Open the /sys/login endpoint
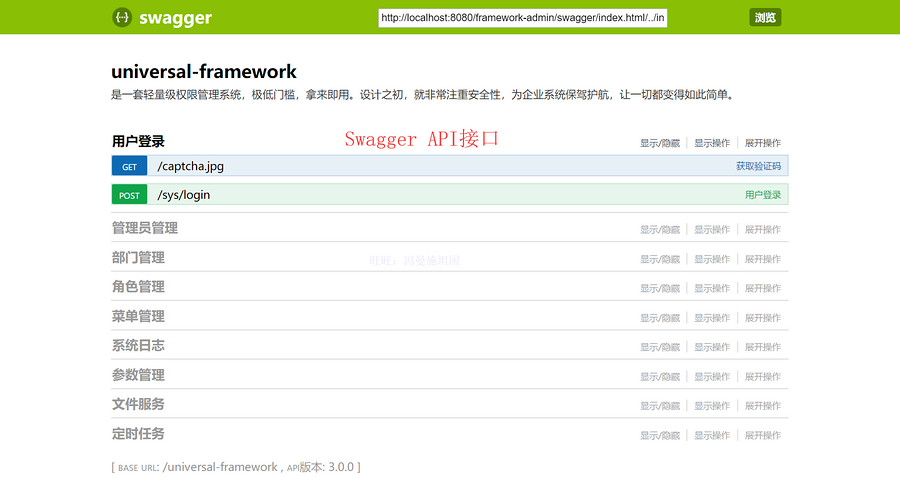This screenshot has height=478, width=900. [184, 195]
